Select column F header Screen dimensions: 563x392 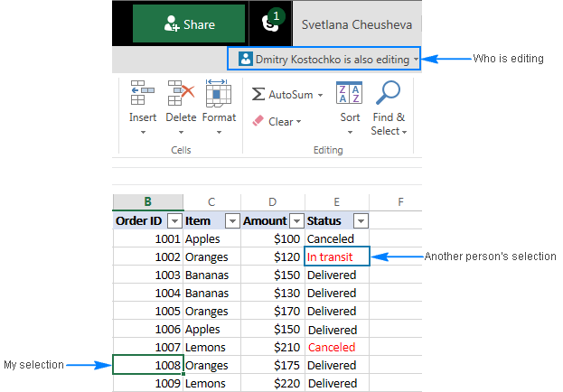click(399, 201)
